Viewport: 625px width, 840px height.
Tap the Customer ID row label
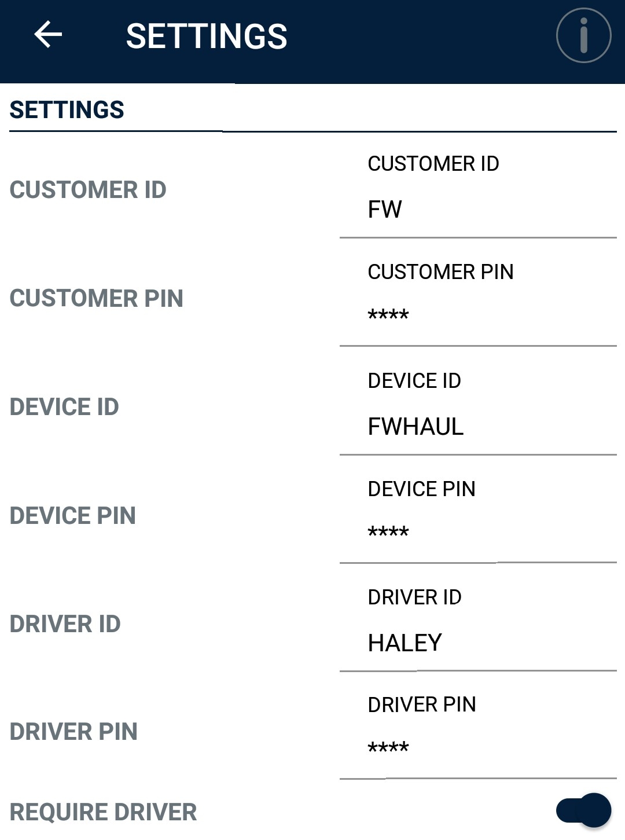(88, 190)
